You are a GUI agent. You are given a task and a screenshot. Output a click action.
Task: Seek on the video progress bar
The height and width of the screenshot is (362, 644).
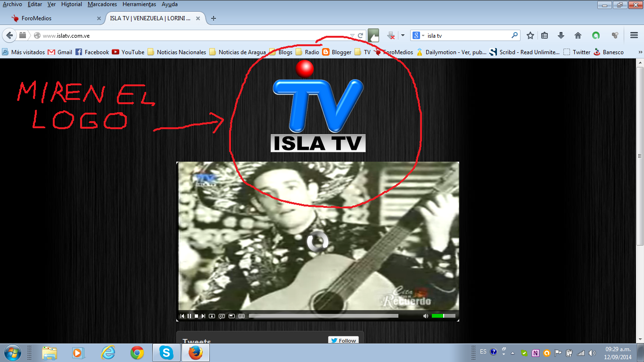(x=323, y=316)
